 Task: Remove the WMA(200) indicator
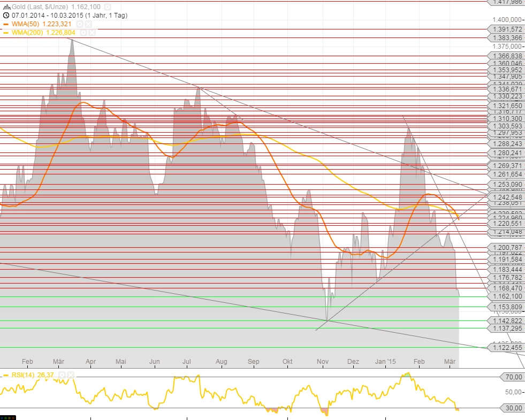(x=92, y=33)
